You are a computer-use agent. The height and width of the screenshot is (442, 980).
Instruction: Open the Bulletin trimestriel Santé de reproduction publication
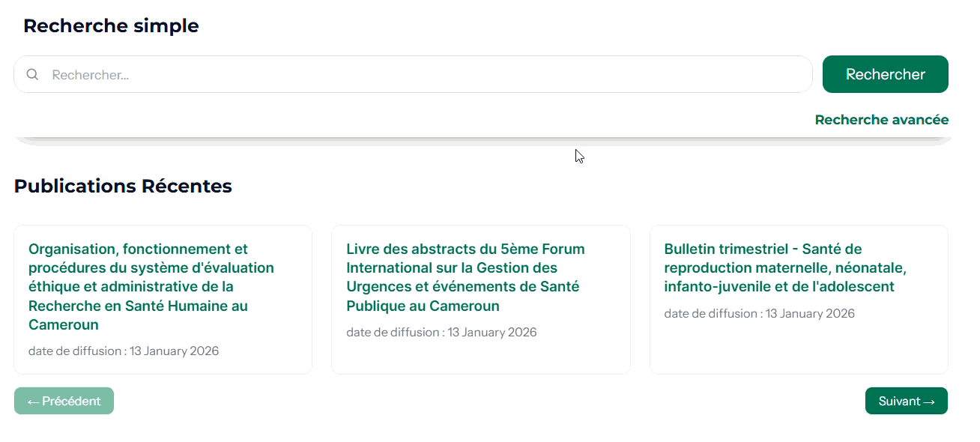click(x=785, y=267)
